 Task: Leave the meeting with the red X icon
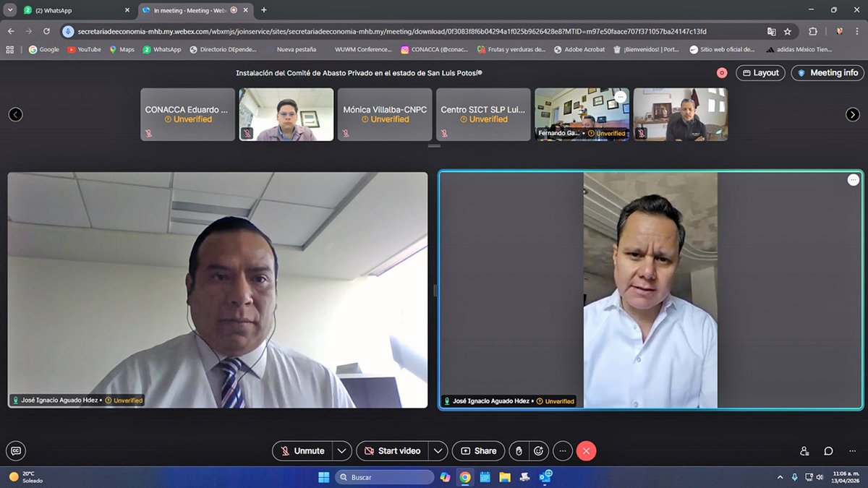pyautogui.click(x=586, y=450)
